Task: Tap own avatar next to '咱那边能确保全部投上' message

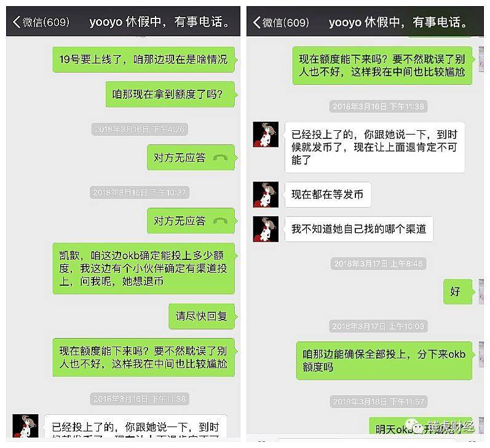Action: click(481, 354)
